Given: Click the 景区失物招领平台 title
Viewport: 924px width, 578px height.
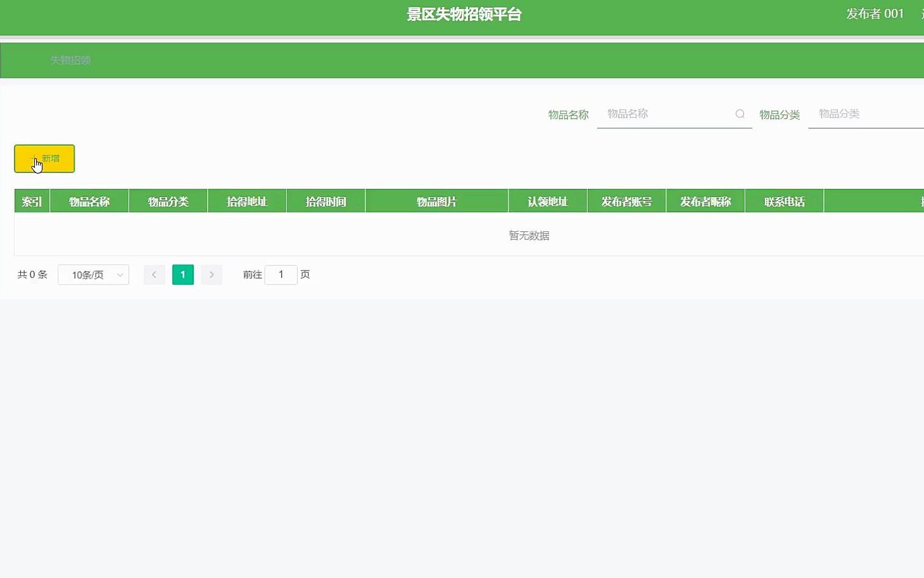Looking at the screenshot, I should (464, 15).
